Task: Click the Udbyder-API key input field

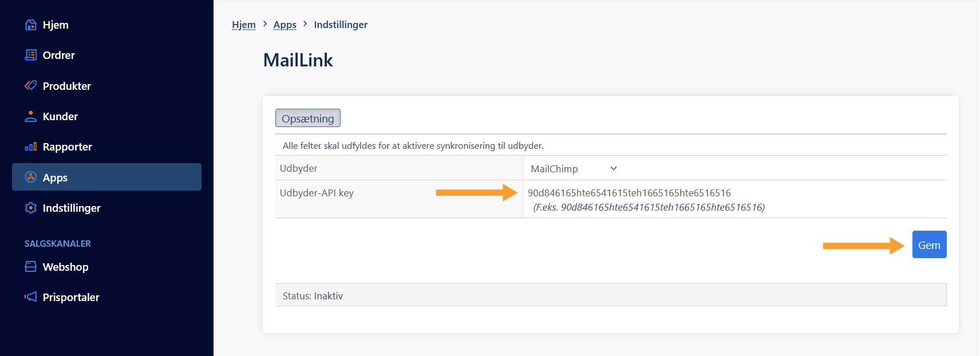Action: pos(734,193)
